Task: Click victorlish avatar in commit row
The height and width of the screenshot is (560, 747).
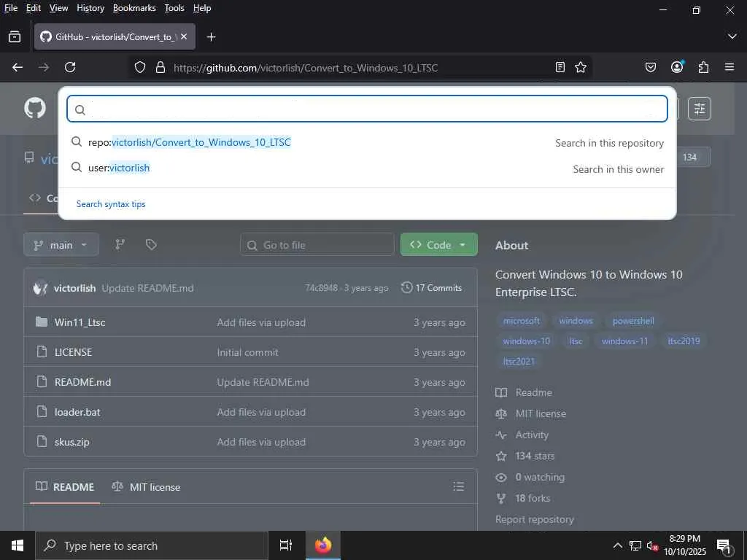Action: pyautogui.click(x=41, y=288)
